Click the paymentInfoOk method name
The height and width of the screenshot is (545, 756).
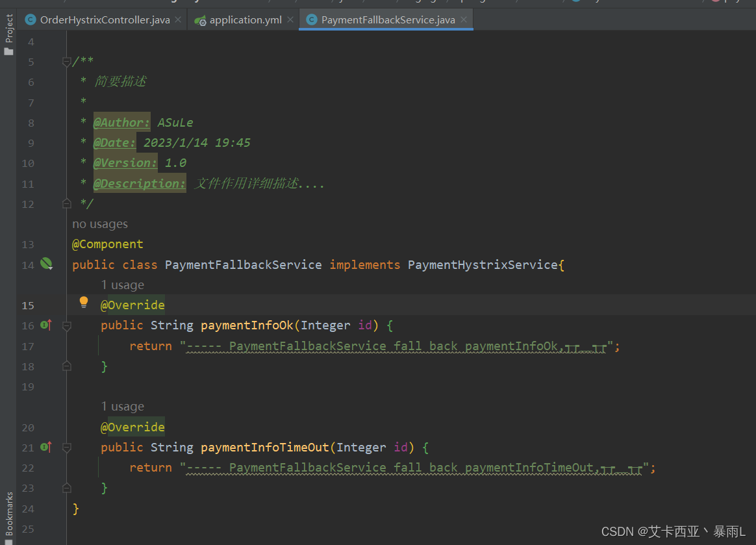(247, 325)
